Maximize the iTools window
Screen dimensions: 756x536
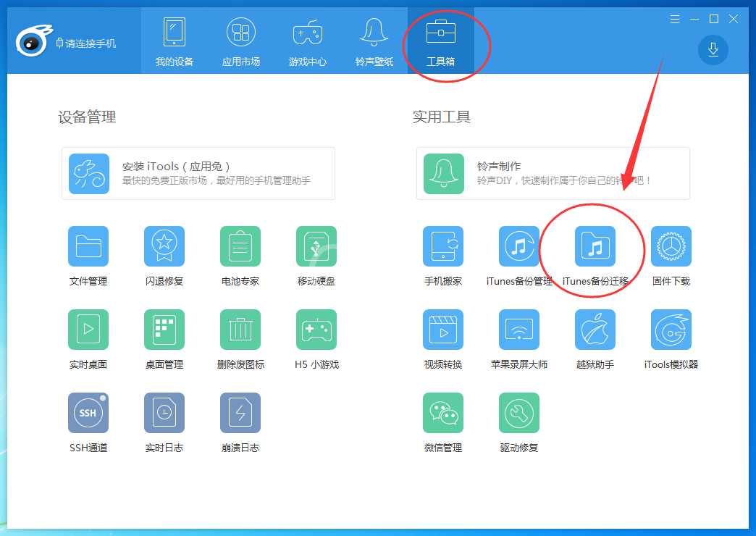point(714,19)
